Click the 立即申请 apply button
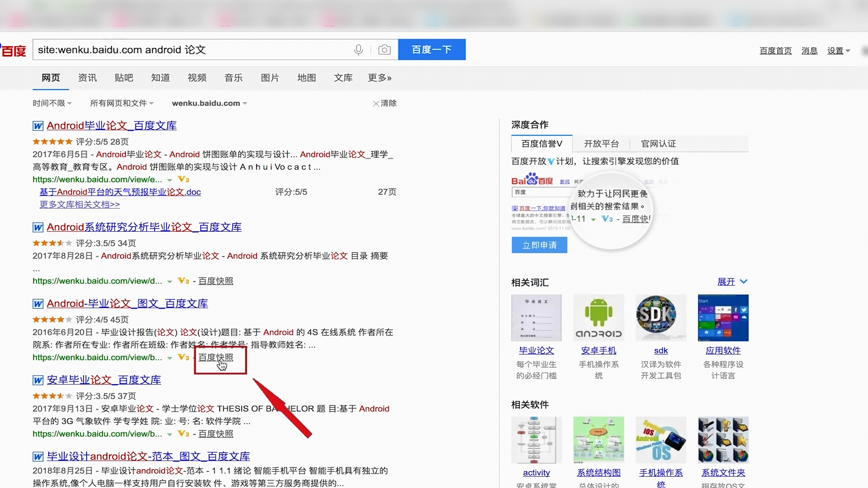 click(540, 245)
